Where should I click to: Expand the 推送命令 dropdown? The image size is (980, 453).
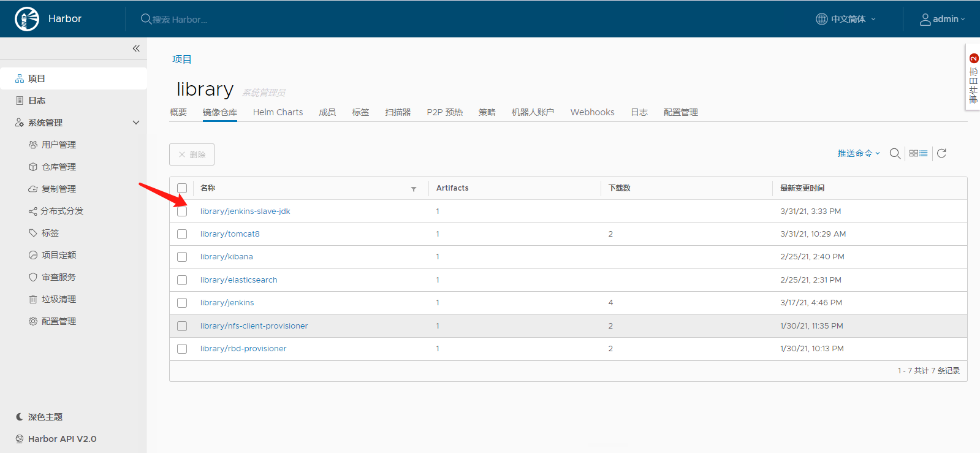tap(859, 153)
